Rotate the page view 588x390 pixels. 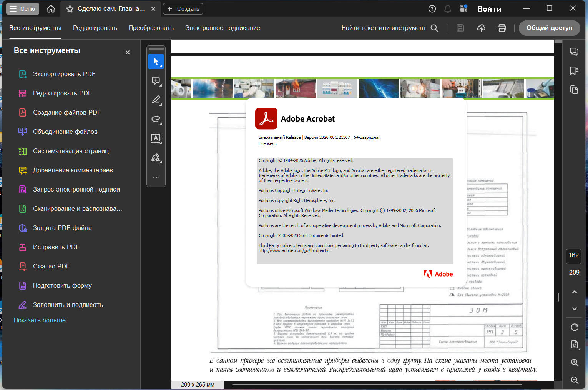tap(575, 327)
